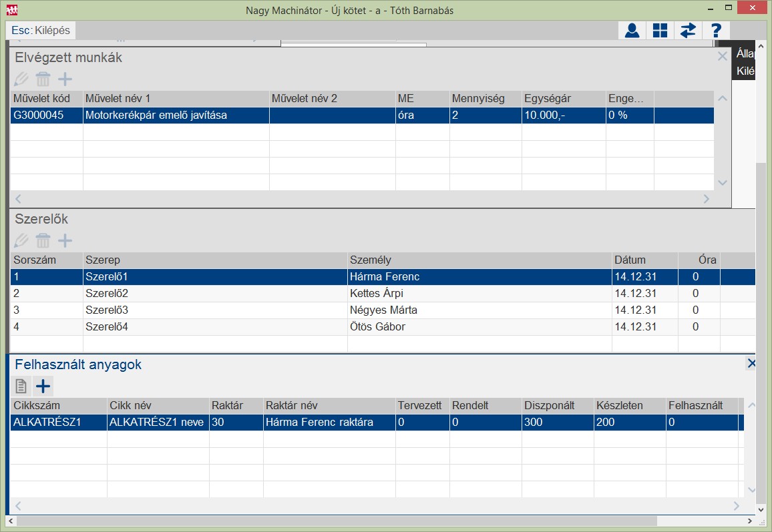Viewport: 772px width, 532px height.
Task: Click plus add icon in Felhasznált anyagok
Action: tap(43, 386)
